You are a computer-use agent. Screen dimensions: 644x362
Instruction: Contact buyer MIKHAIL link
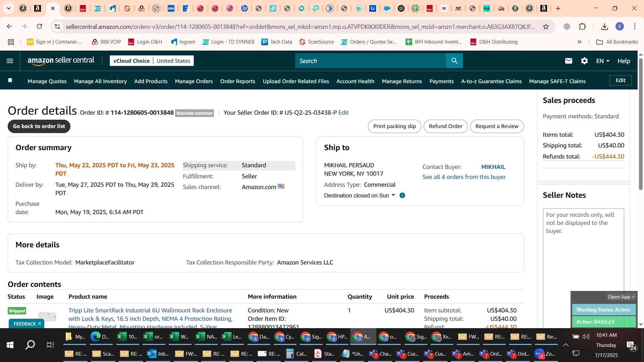(x=493, y=167)
